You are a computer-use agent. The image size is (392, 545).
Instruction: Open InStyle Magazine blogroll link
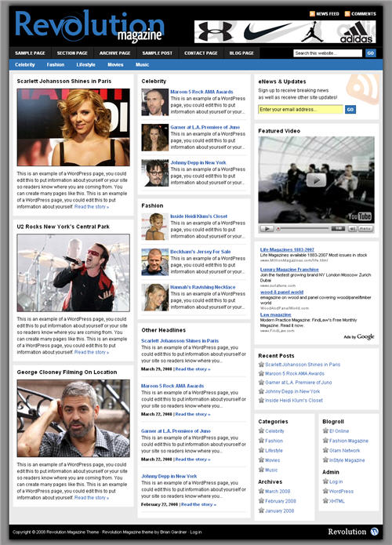(347, 460)
